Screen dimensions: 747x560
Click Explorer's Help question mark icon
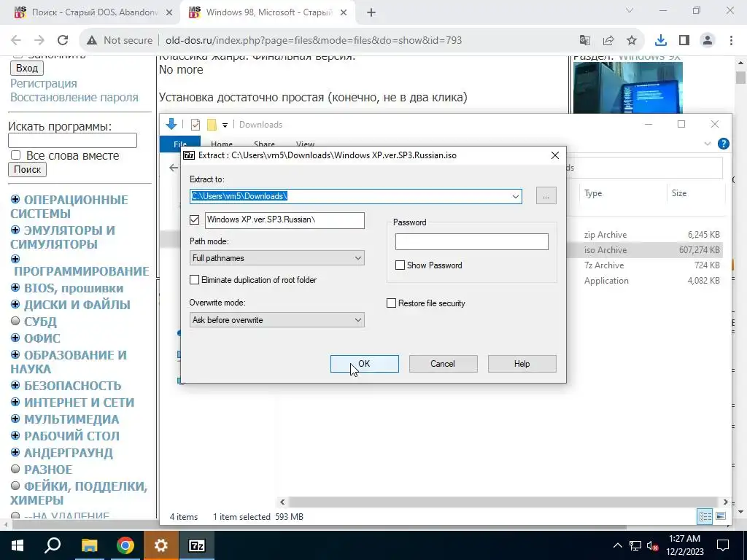(x=723, y=144)
